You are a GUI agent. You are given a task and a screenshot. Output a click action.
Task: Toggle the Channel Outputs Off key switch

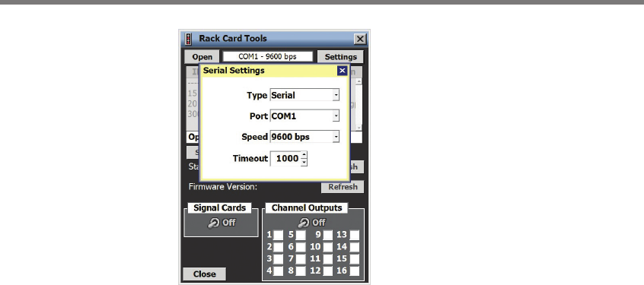[x=311, y=223]
